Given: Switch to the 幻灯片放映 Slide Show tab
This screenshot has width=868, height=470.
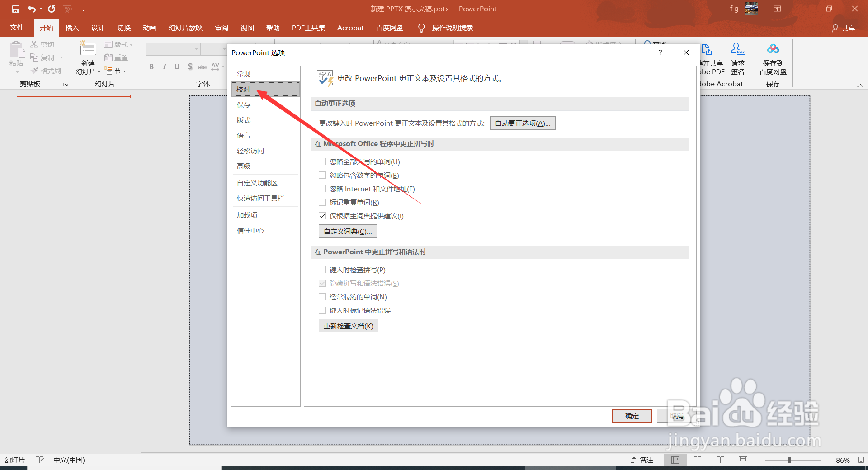Looking at the screenshot, I should click(185, 28).
